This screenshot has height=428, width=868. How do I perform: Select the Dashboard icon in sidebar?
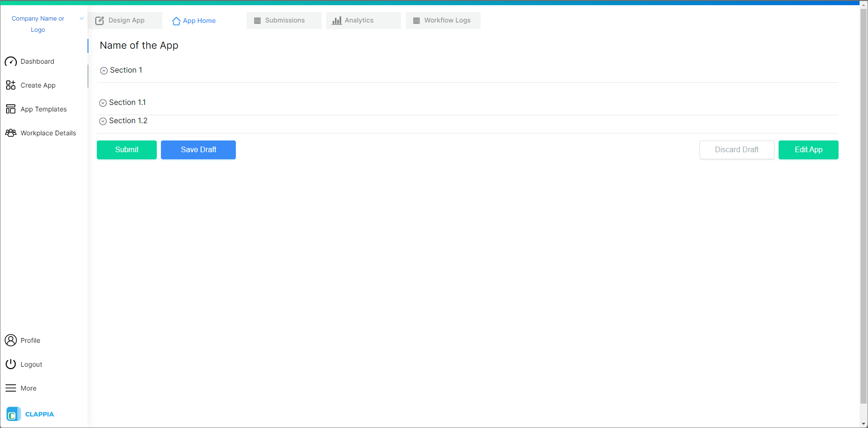click(11, 61)
